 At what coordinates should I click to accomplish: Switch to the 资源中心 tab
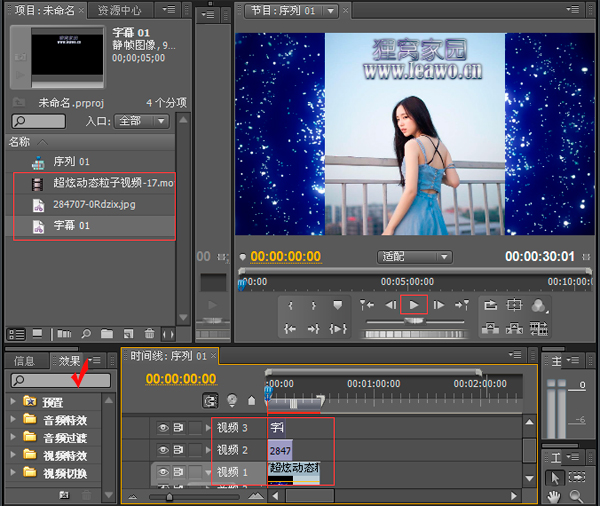pos(119,10)
